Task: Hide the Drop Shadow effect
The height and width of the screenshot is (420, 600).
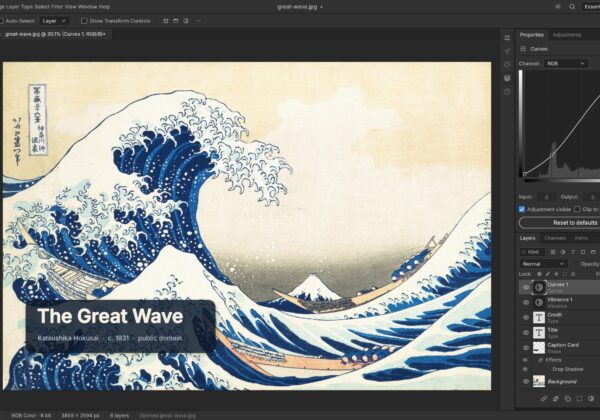Action: pos(526,370)
